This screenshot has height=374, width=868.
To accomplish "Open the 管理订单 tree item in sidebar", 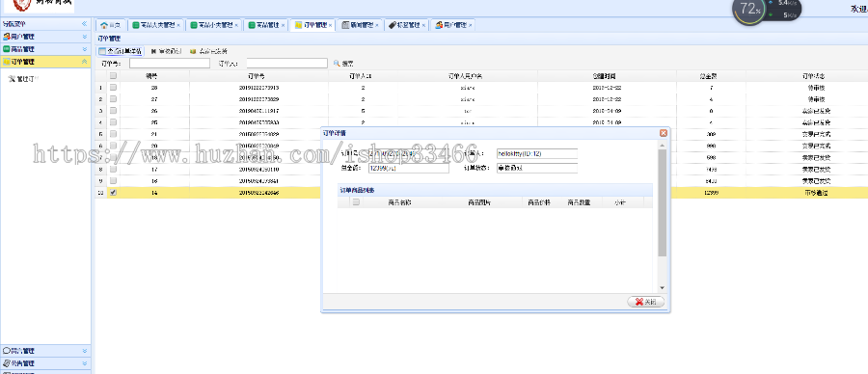I will click(23, 79).
